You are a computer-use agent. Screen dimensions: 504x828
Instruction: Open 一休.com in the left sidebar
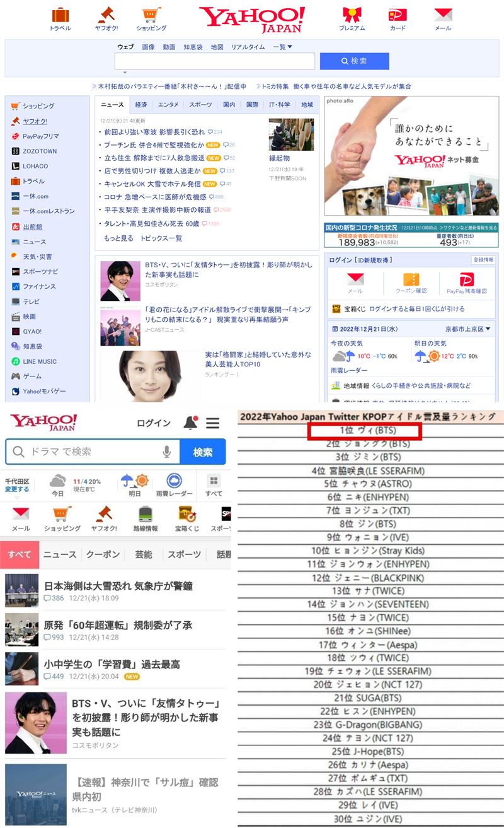coord(35,196)
